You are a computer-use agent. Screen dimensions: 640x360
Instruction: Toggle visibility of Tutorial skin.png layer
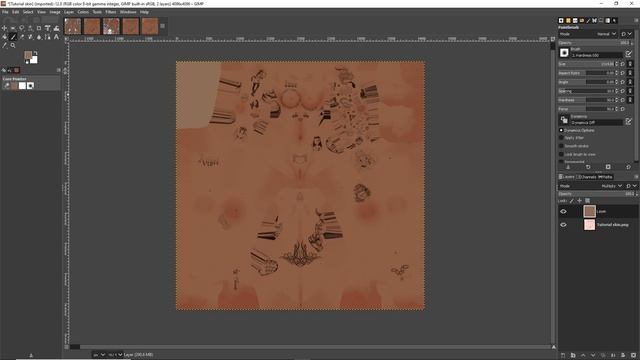tap(563, 225)
